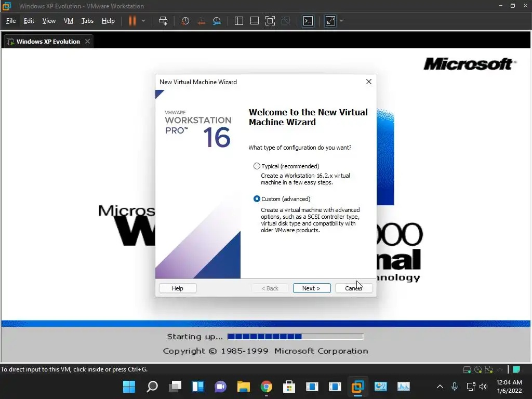Toggle the thumbnail bar icon
This screenshot has height=399, width=532.
pyautogui.click(x=255, y=21)
